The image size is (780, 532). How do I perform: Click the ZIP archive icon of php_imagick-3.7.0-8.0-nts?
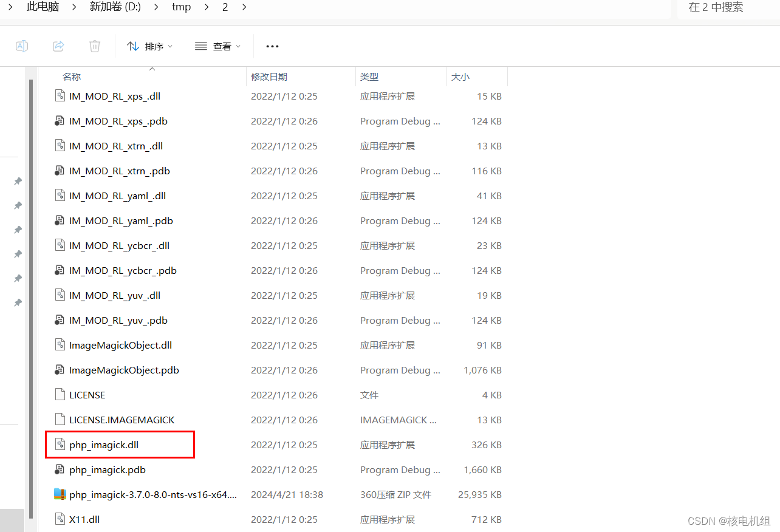pos(60,494)
